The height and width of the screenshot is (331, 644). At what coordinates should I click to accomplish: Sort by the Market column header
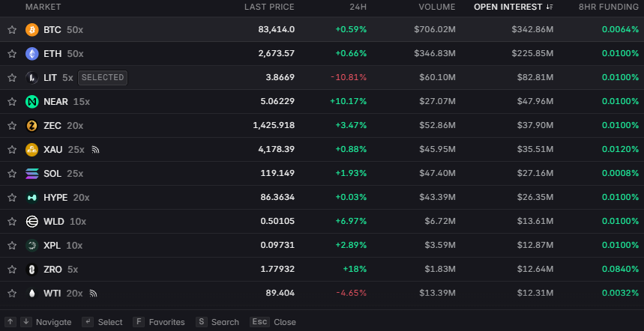point(43,7)
